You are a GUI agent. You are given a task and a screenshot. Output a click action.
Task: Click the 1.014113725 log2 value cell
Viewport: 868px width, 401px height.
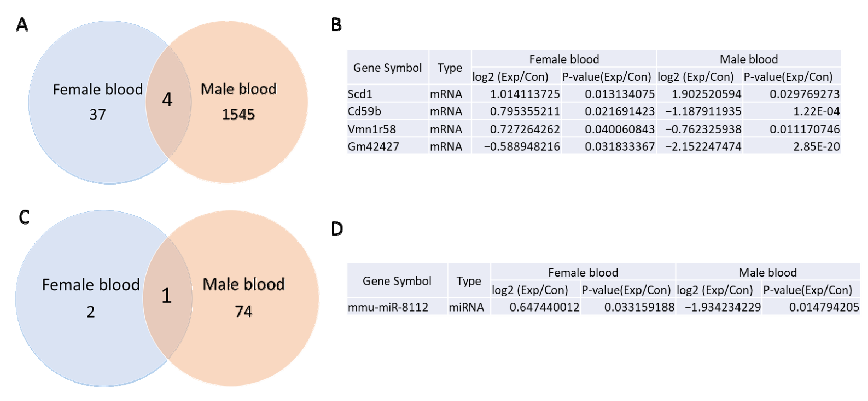pos(525,94)
